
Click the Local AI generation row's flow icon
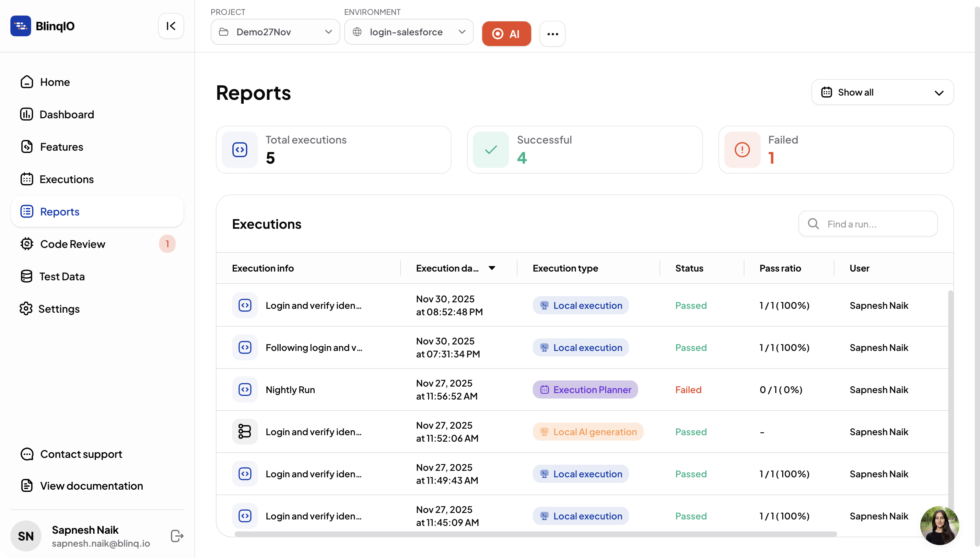[245, 432]
